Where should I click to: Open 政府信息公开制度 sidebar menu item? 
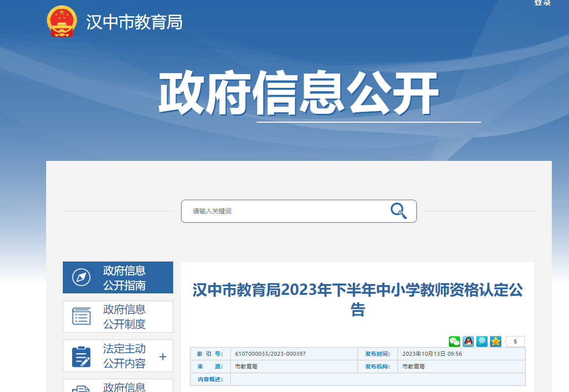(x=124, y=316)
